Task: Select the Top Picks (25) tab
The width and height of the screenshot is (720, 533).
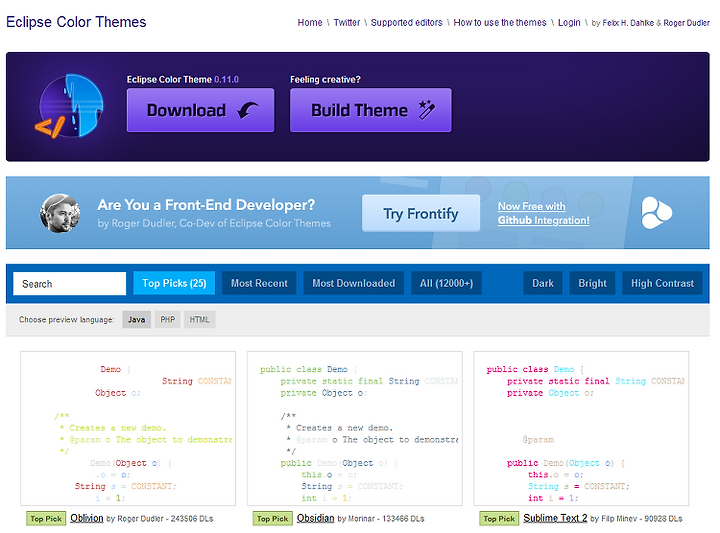Action: (174, 283)
